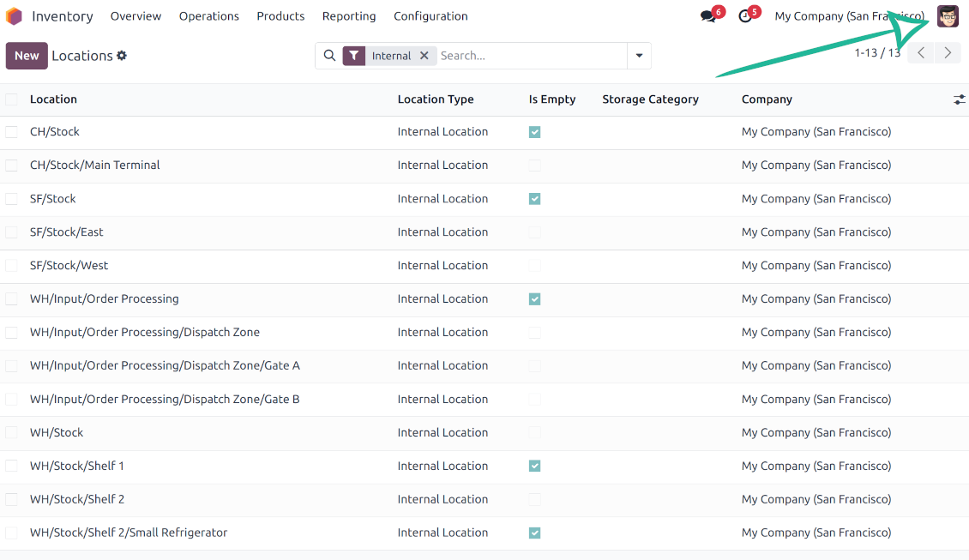Image resolution: width=969 pixels, height=560 pixels.
Task: Open the chat messages icon
Action: tap(707, 16)
